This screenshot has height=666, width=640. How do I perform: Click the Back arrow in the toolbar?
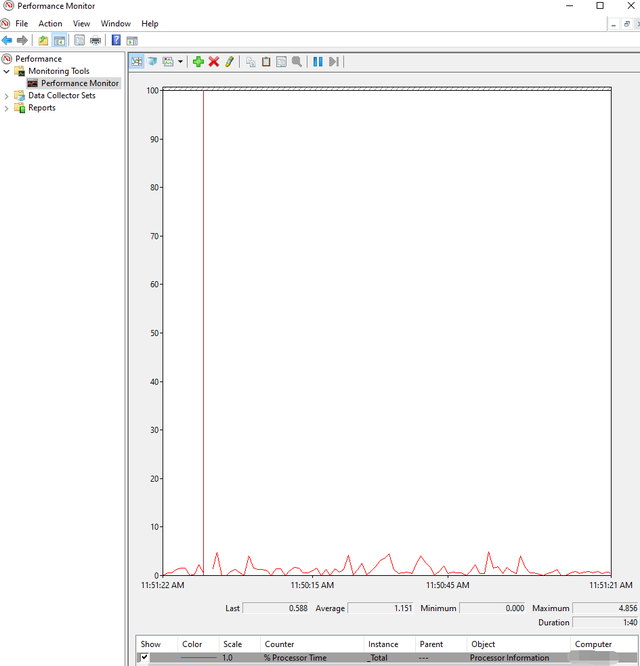tap(7, 40)
